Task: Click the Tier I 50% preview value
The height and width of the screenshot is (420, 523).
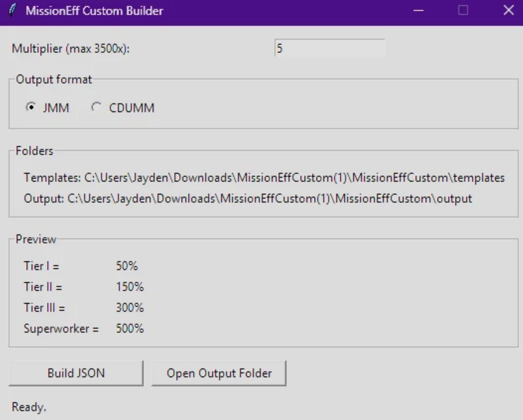Action: (127, 266)
